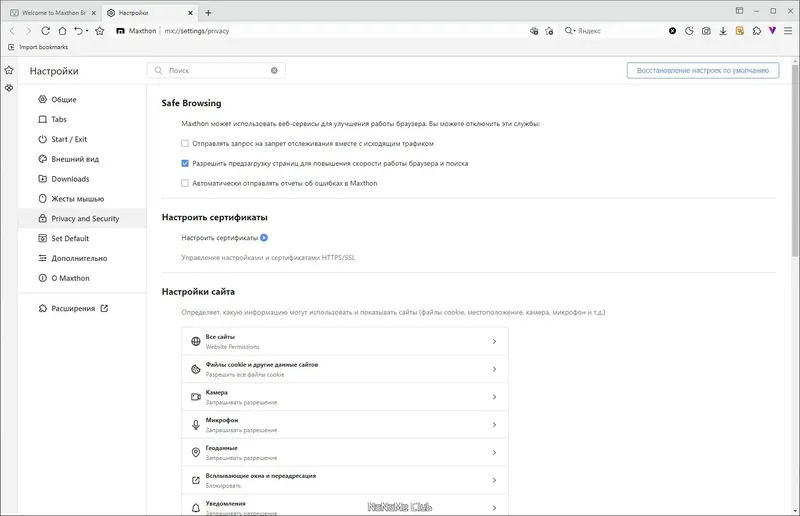This screenshot has width=800, height=516.
Task: Open the screenshot camera tool
Action: pos(706,31)
